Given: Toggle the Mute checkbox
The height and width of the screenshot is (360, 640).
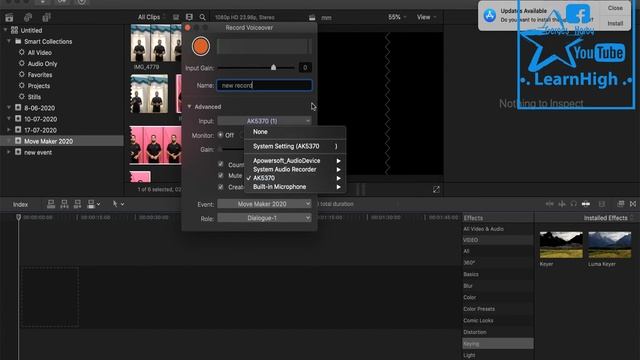Looking at the screenshot, I should tap(220, 175).
